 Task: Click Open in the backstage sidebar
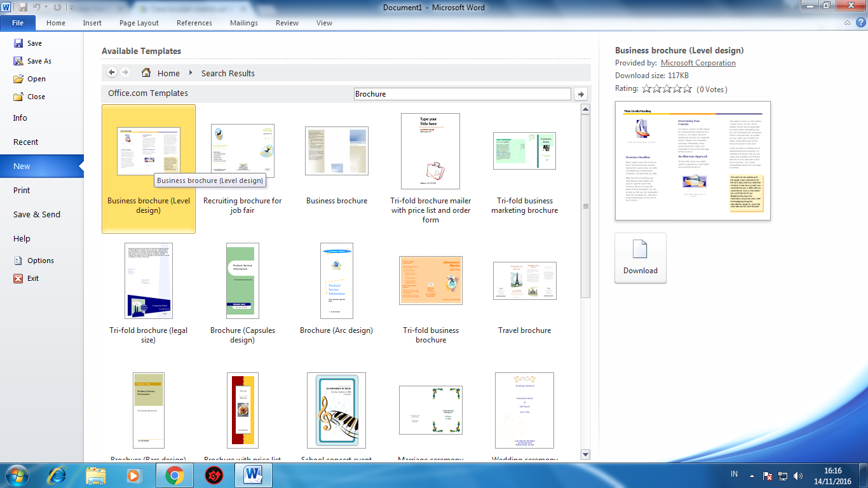(29, 79)
